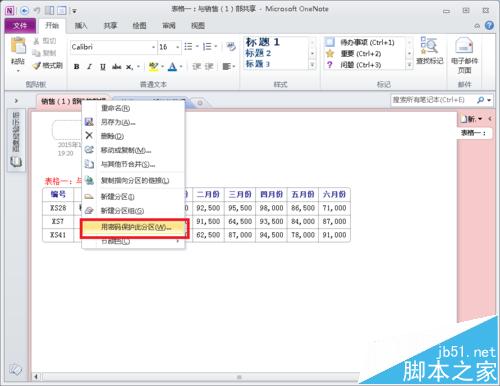The image size is (500, 386).
Task: Click the File tab button
Action: 20,26
